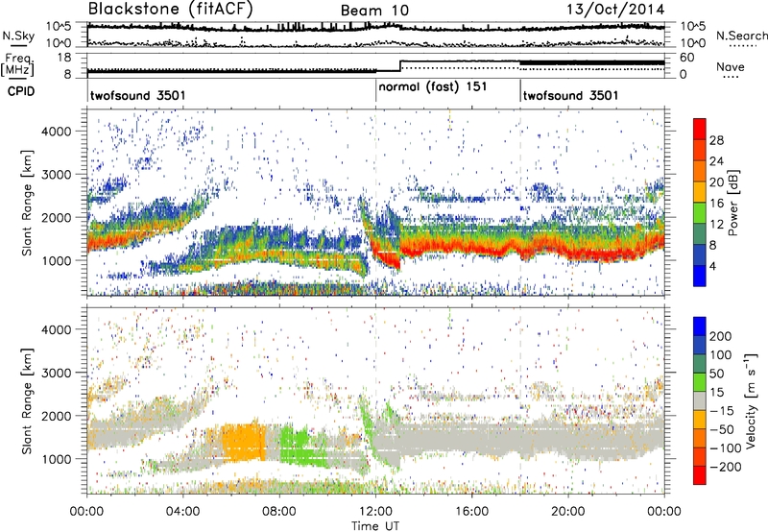Click the 12:00 time axis label
The width and height of the screenshot is (768, 532).
pyautogui.click(x=375, y=512)
